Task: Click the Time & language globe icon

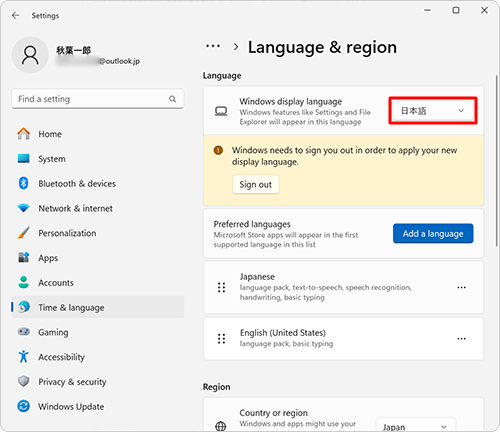Action: tap(23, 307)
